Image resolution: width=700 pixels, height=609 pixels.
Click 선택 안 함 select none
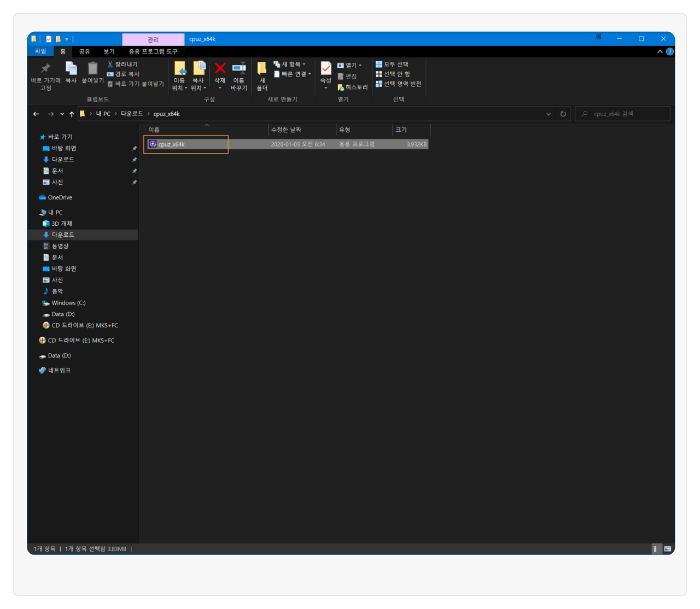pyautogui.click(x=393, y=74)
